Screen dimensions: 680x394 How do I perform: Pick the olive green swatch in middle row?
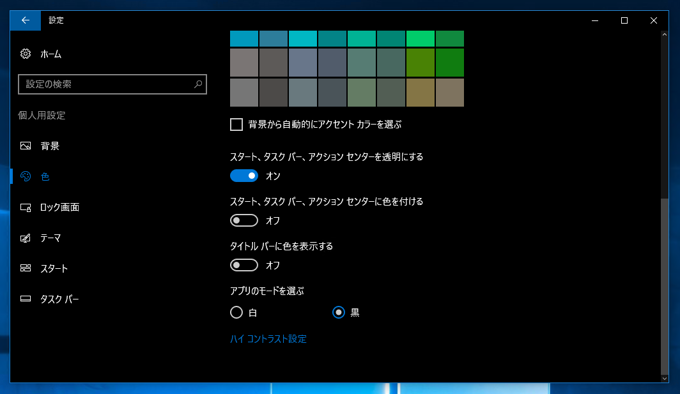(420, 63)
